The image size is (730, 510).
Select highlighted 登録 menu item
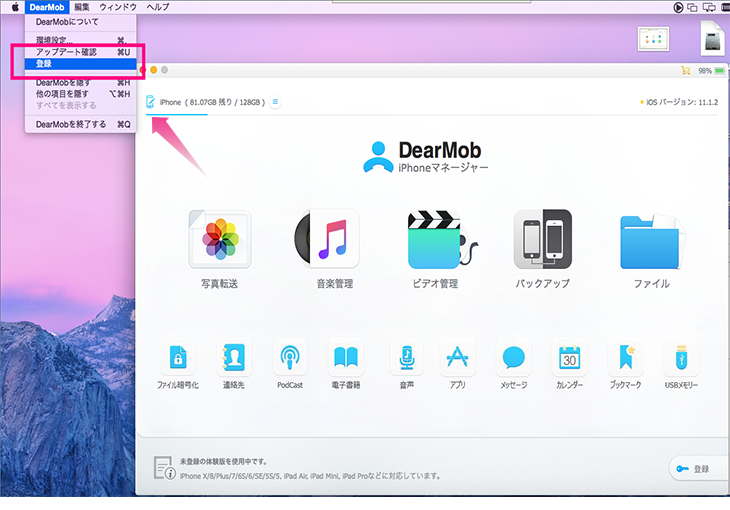click(81, 64)
